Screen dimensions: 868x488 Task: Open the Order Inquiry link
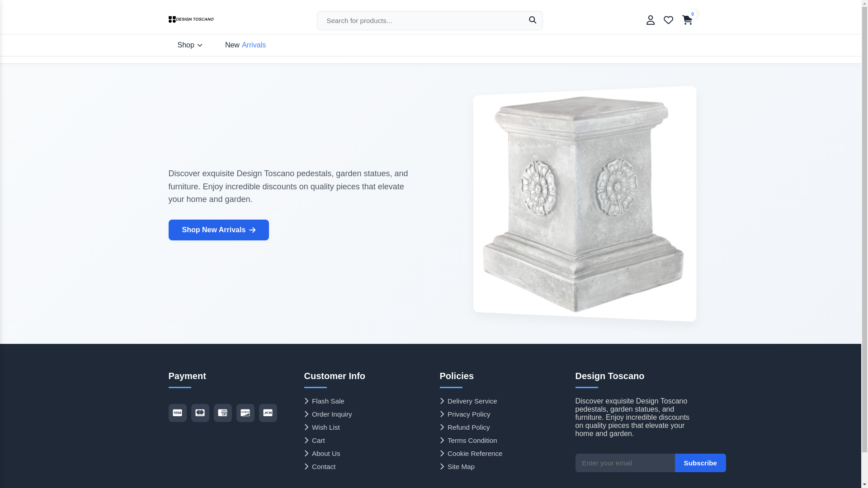(328, 414)
